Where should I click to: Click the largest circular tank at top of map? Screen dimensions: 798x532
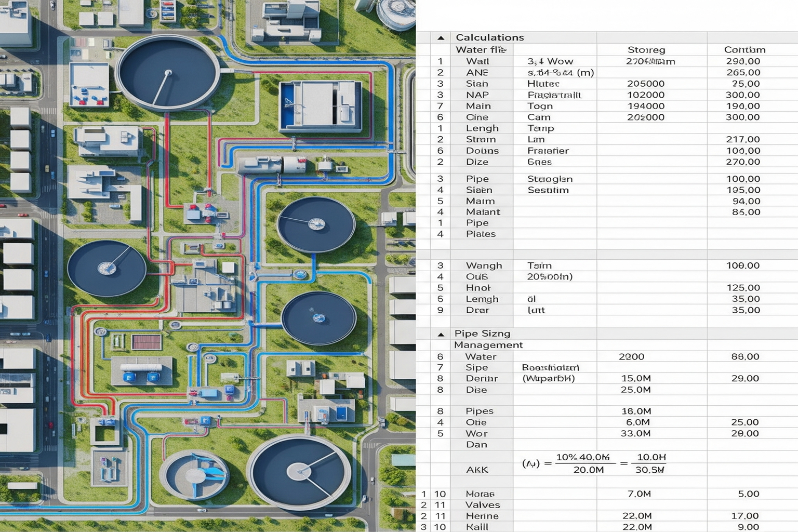coord(167,73)
